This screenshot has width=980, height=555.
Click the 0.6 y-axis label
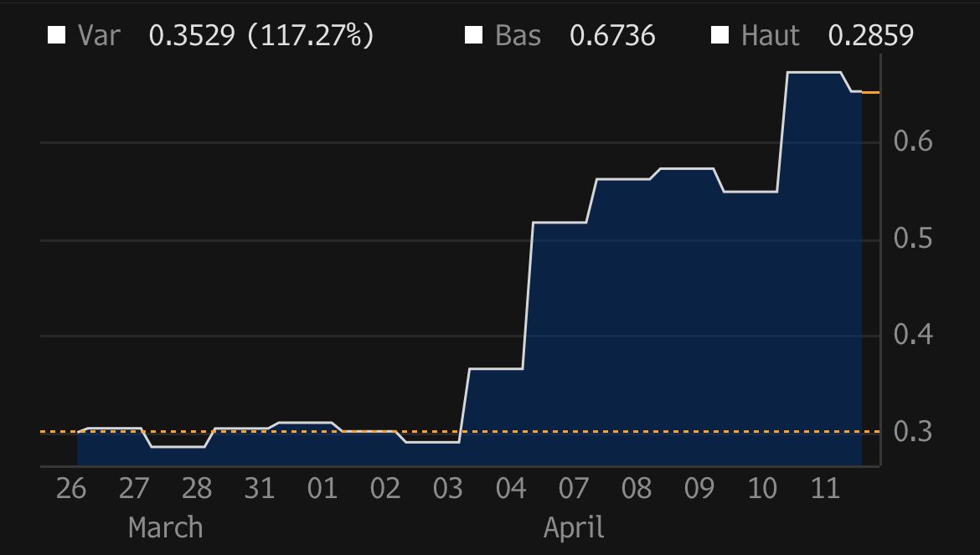coord(913,141)
